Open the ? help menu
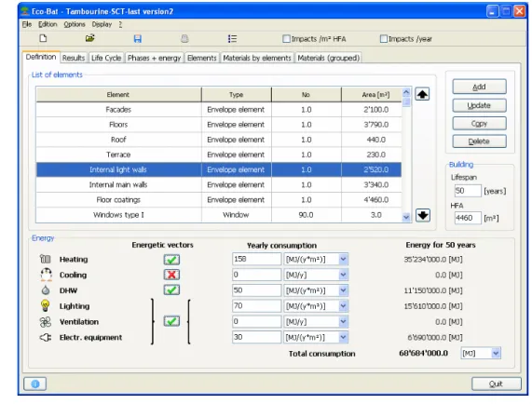 (120, 24)
